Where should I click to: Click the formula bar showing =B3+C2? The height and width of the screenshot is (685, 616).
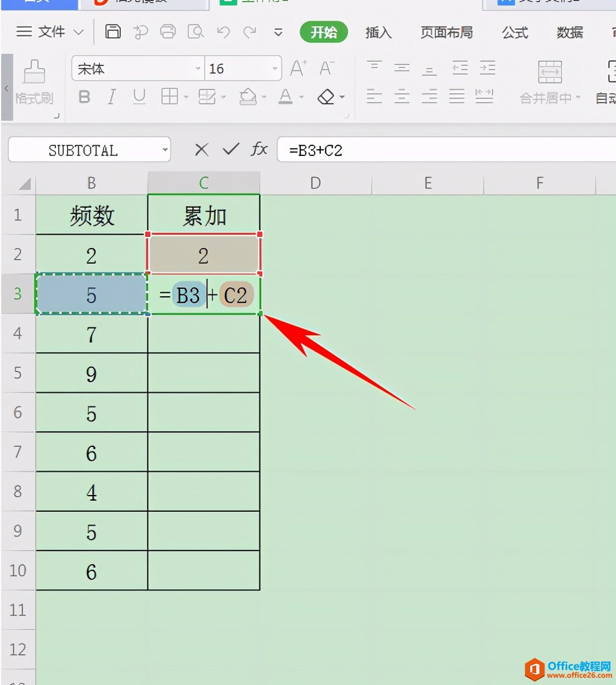point(447,150)
